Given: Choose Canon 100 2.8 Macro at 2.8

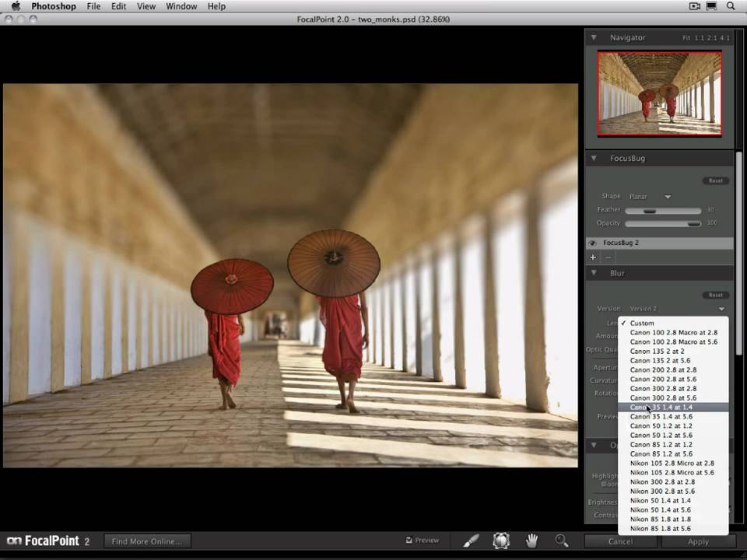Looking at the screenshot, I should [x=673, y=332].
